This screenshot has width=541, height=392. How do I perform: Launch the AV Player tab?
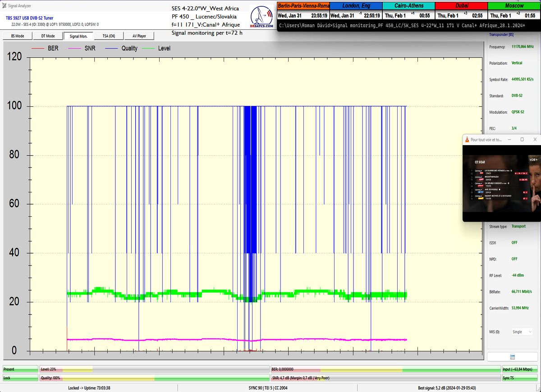click(x=139, y=36)
